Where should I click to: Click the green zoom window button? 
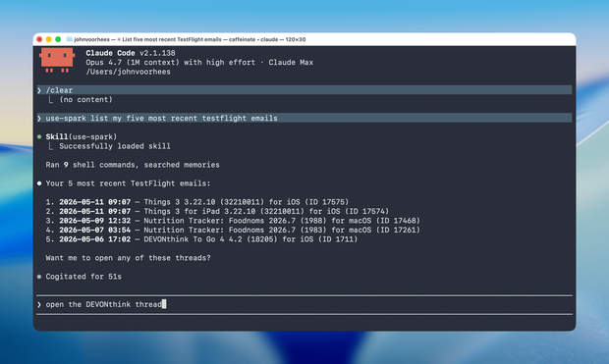click(x=58, y=39)
